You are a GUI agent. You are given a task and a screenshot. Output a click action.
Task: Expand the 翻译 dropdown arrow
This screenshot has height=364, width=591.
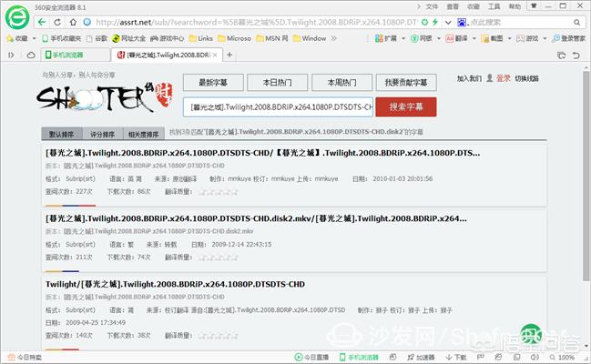474,38
